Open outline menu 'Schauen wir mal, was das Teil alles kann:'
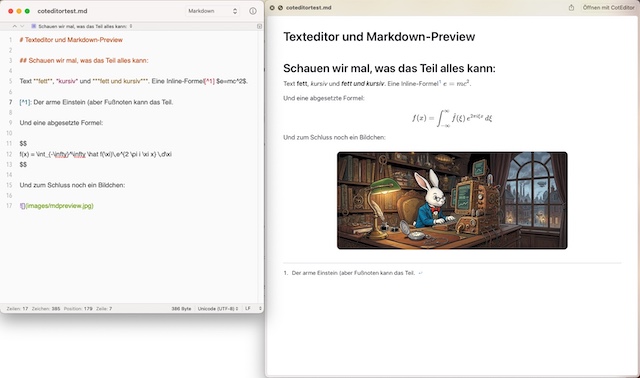Image resolution: width=640 pixels, height=378 pixels. pyautogui.click(x=82, y=26)
